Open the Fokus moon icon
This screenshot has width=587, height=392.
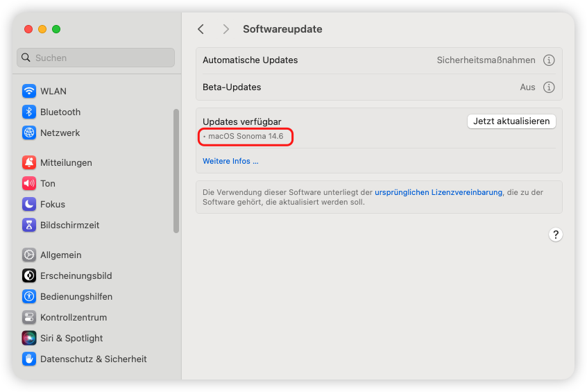[x=29, y=204]
